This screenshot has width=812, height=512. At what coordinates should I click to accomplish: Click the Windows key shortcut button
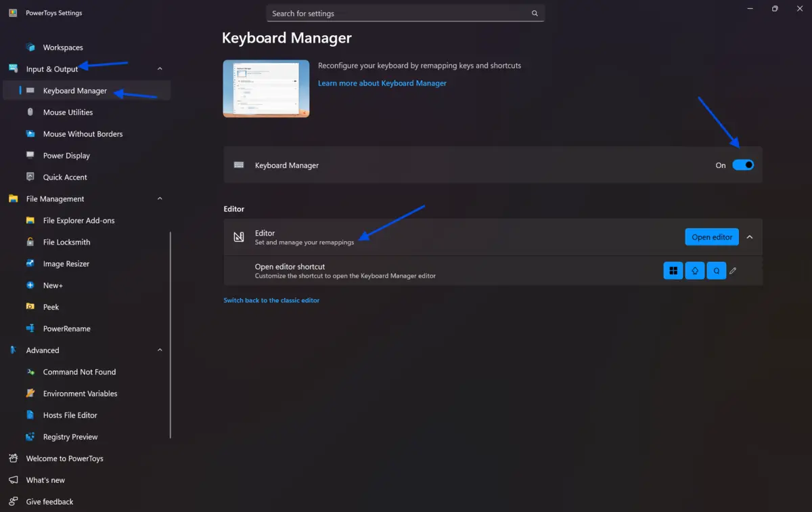673,271
